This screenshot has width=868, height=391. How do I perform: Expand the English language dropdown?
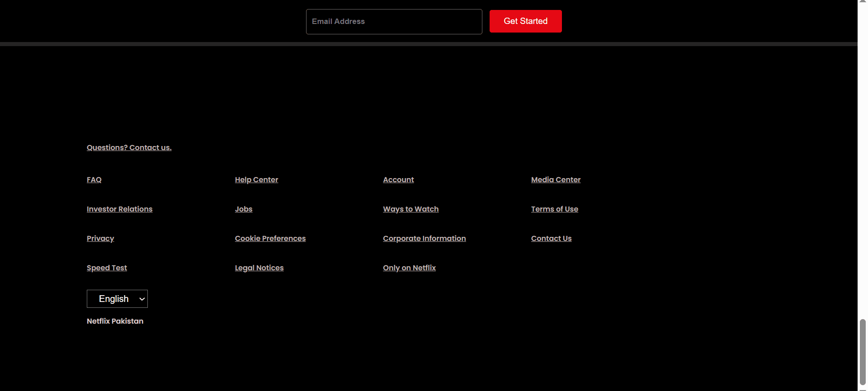[x=117, y=299]
